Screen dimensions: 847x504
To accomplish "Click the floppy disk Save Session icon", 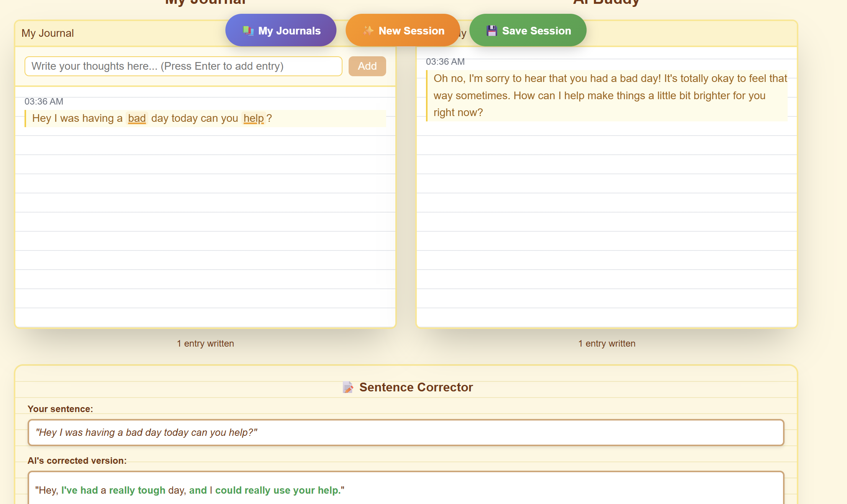I will point(491,31).
